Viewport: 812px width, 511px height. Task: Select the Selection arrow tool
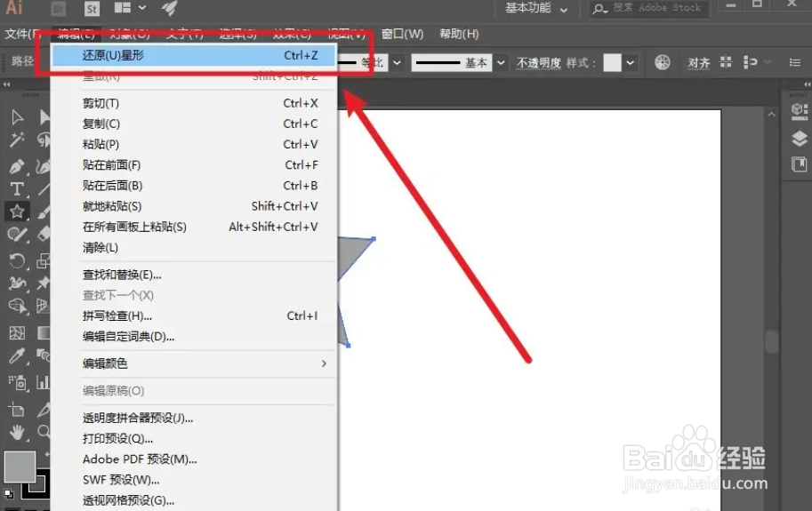[17, 117]
